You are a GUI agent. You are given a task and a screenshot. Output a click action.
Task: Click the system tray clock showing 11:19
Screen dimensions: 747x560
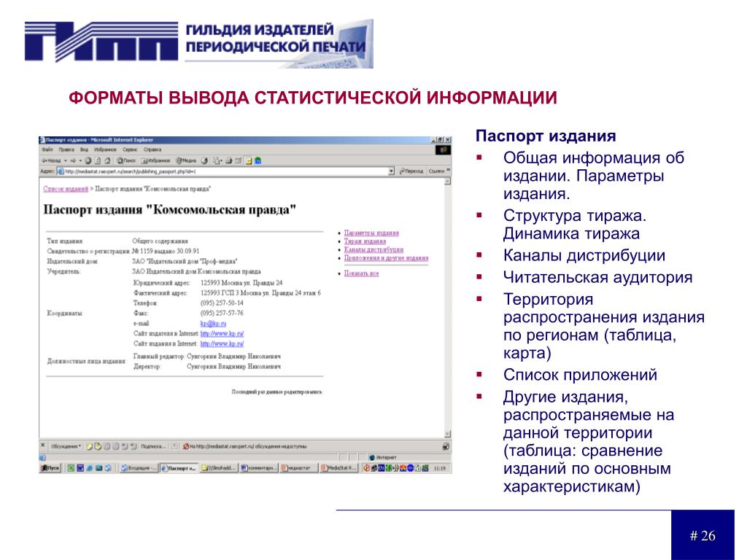[440, 469]
